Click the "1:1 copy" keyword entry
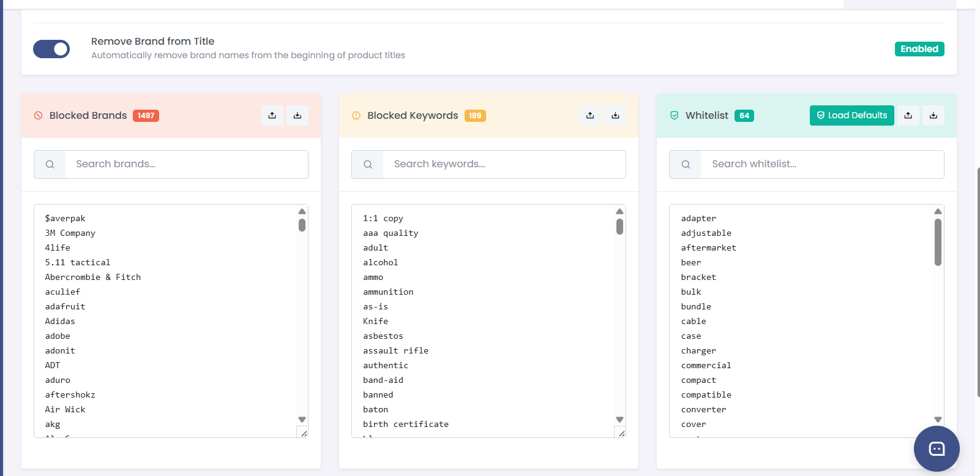The height and width of the screenshot is (476, 980). pos(383,219)
